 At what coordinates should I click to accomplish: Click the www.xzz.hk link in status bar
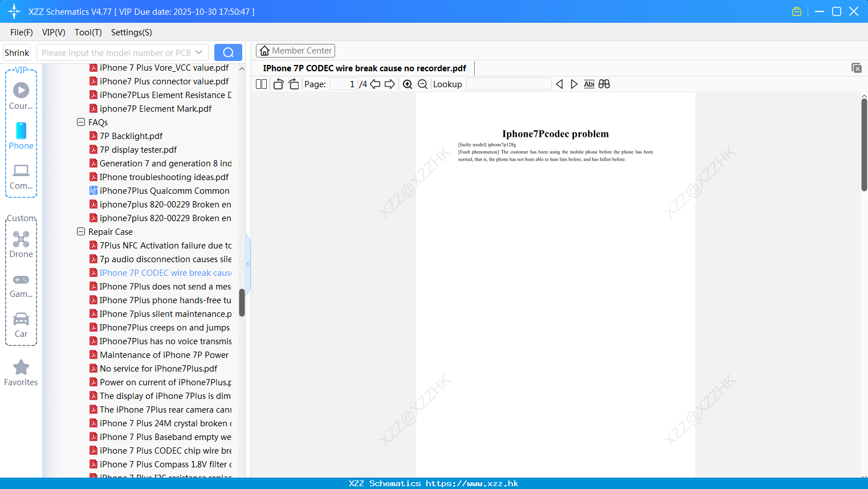tap(472, 483)
